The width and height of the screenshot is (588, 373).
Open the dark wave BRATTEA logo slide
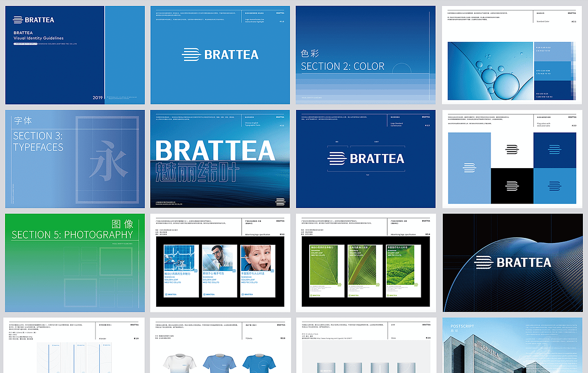coord(512,263)
